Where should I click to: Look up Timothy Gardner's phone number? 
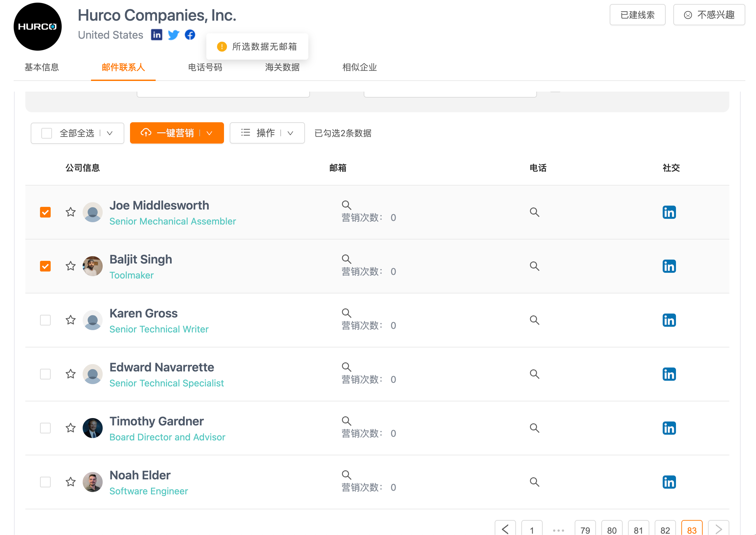[535, 428]
